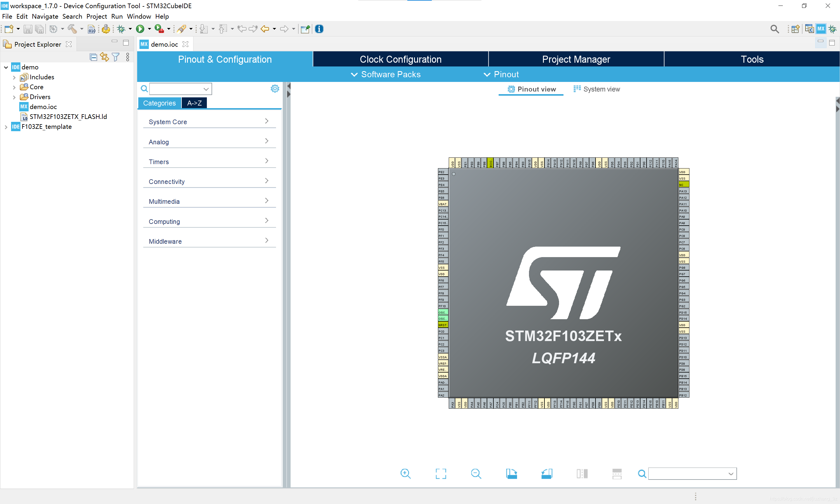Expand the Middleware category
The image size is (840, 504).
coord(209,241)
